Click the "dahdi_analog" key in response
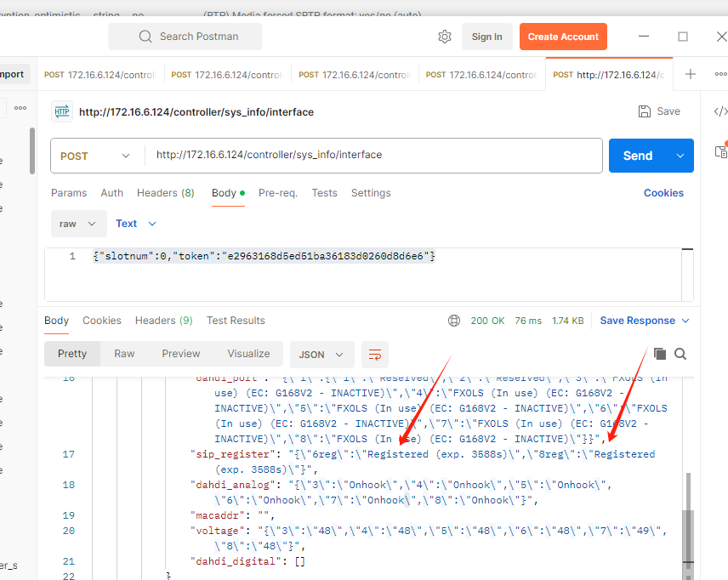The height and width of the screenshot is (580, 728). 233,485
